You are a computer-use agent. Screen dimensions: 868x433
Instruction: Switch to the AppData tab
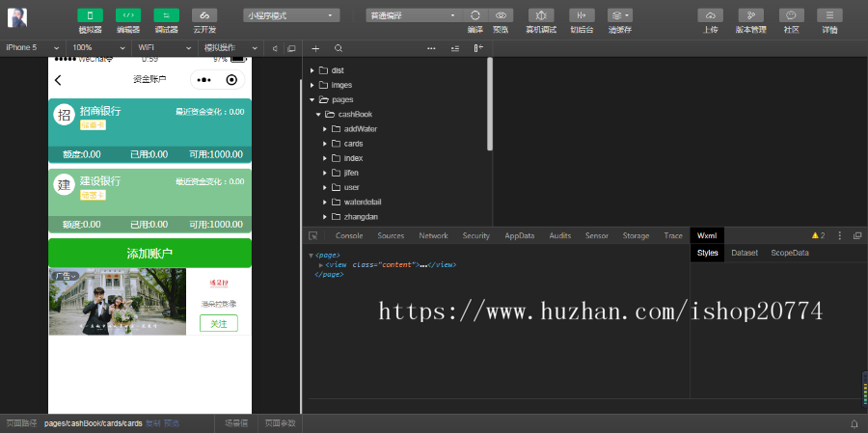pyautogui.click(x=519, y=235)
